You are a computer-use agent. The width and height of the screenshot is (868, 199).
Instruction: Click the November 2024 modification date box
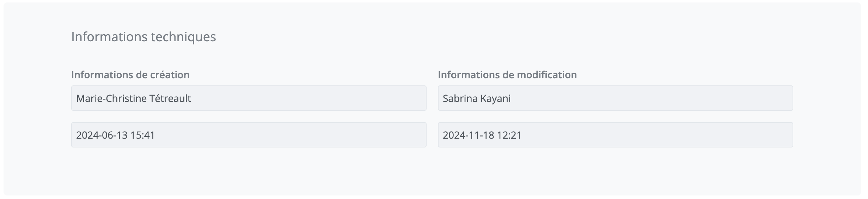pos(615,135)
